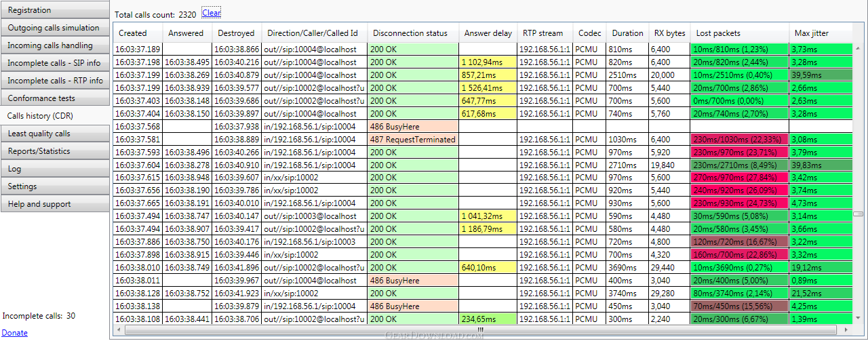Image resolution: width=868 pixels, height=341 pixels.
Task: Select answer delay 1 041,32ms cell
Action: [488, 216]
